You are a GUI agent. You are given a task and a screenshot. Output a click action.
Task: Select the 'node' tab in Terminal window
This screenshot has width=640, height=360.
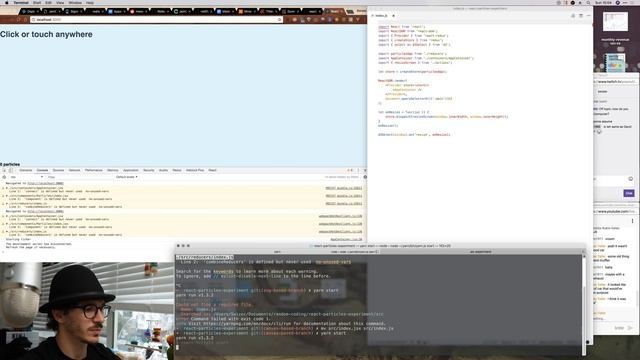tap(355, 252)
